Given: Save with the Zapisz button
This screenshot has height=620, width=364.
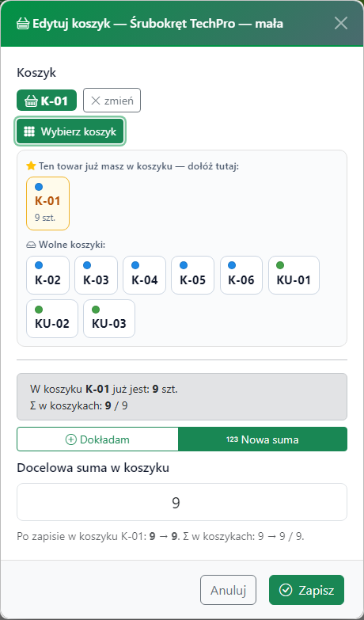Looking at the screenshot, I should click(x=307, y=590).
